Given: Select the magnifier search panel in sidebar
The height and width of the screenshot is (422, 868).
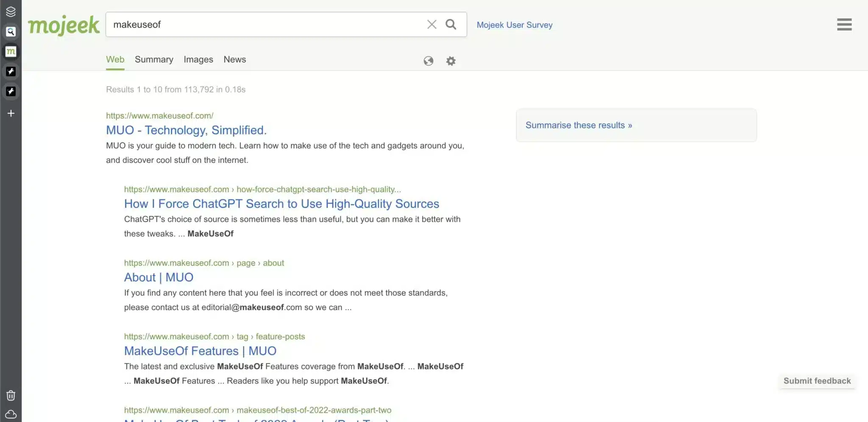Looking at the screenshot, I should [11, 32].
